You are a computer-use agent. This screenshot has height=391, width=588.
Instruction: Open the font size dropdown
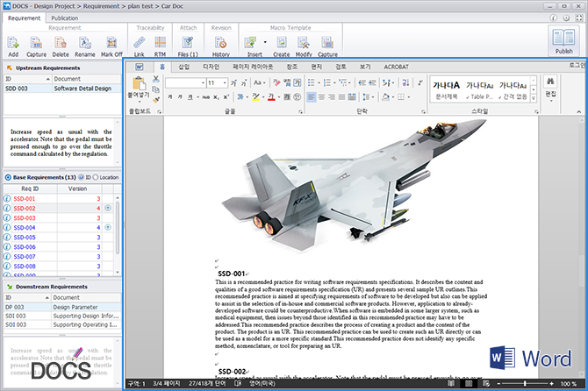(x=225, y=82)
